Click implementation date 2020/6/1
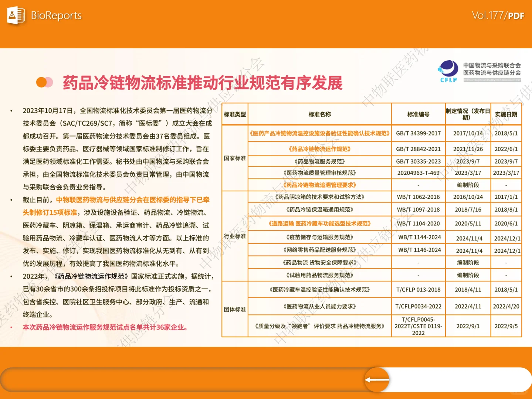This screenshot has height=399, width=532. (x=506, y=224)
